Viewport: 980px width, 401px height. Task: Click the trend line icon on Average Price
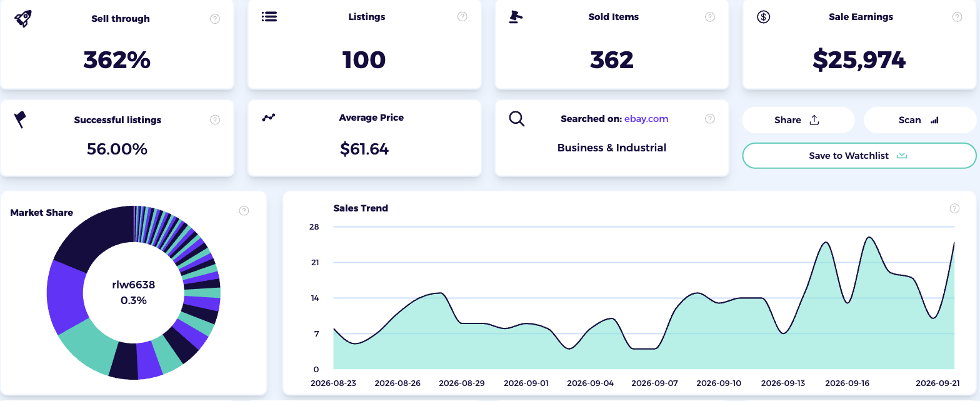click(269, 117)
